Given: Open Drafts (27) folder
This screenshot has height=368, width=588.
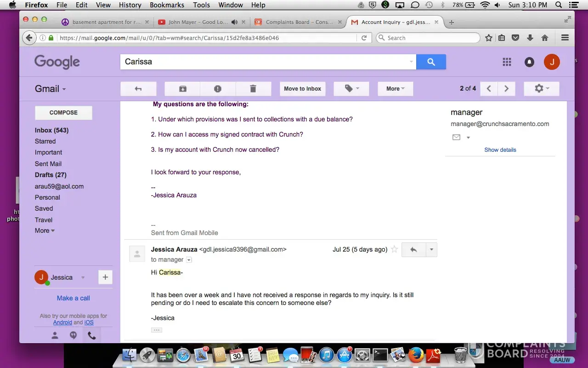Looking at the screenshot, I should point(51,175).
